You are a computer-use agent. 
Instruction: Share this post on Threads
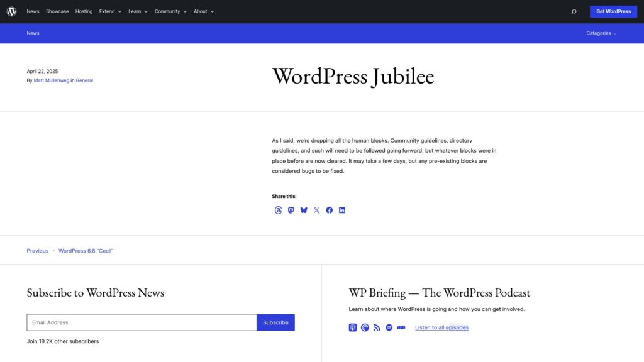(278, 210)
